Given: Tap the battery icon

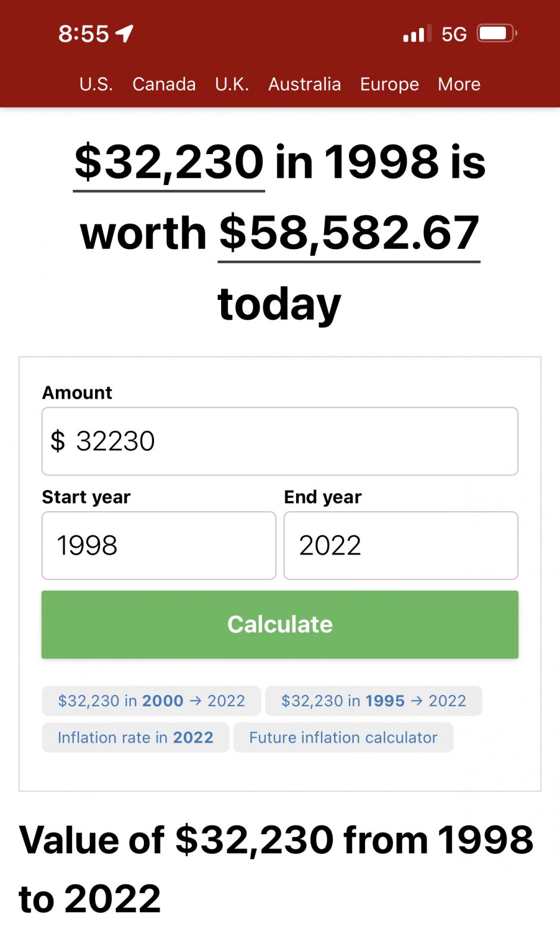Looking at the screenshot, I should (497, 33).
